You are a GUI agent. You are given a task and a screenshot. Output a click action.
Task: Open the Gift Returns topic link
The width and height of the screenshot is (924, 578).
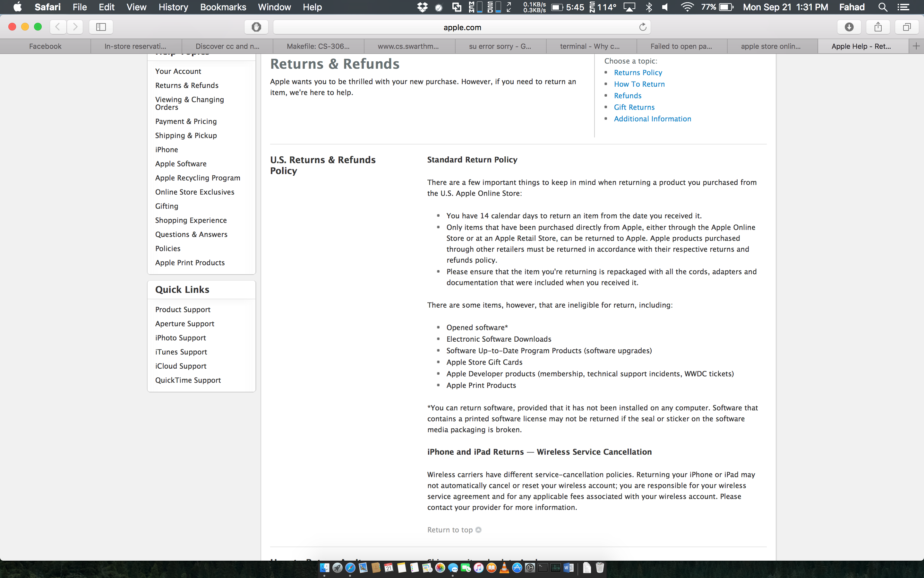click(x=634, y=108)
